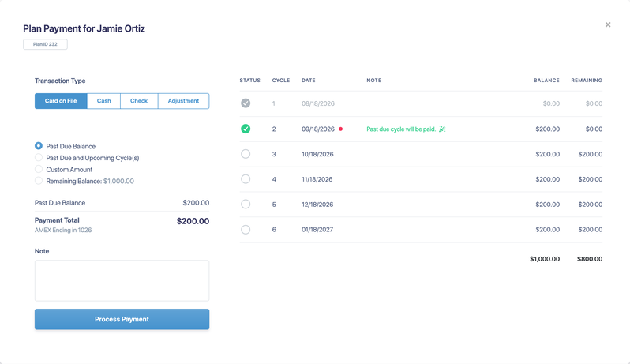
Task: Click the date 10/18/2026
Action: tap(318, 154)
